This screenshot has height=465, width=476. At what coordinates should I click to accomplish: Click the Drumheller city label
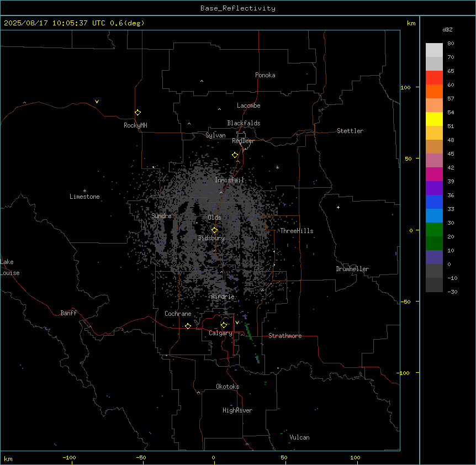click(352, 269)
